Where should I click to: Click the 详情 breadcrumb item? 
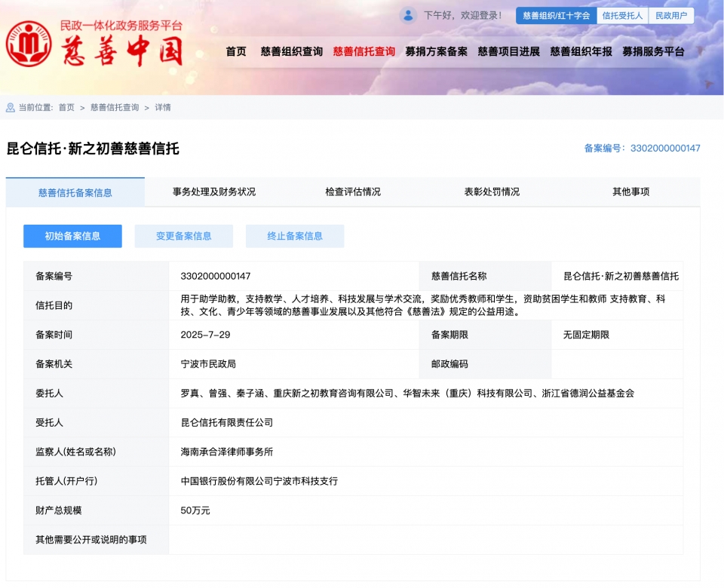pos(163,108)
